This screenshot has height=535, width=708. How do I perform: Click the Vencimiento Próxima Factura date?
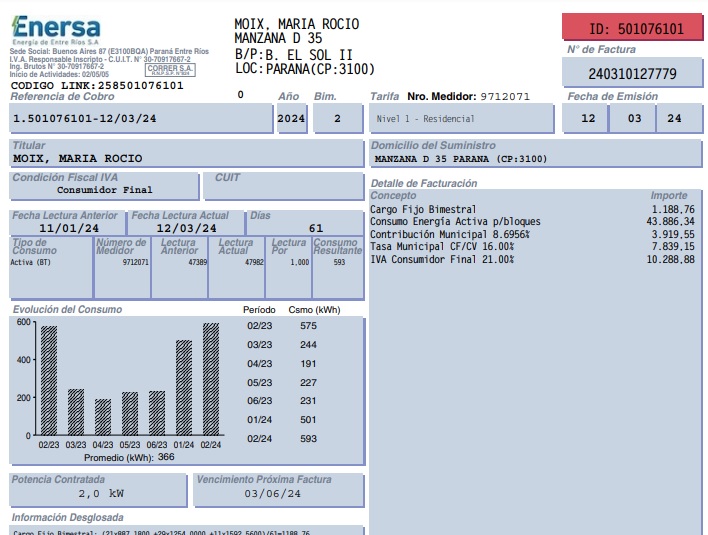(x=273, y=494)
